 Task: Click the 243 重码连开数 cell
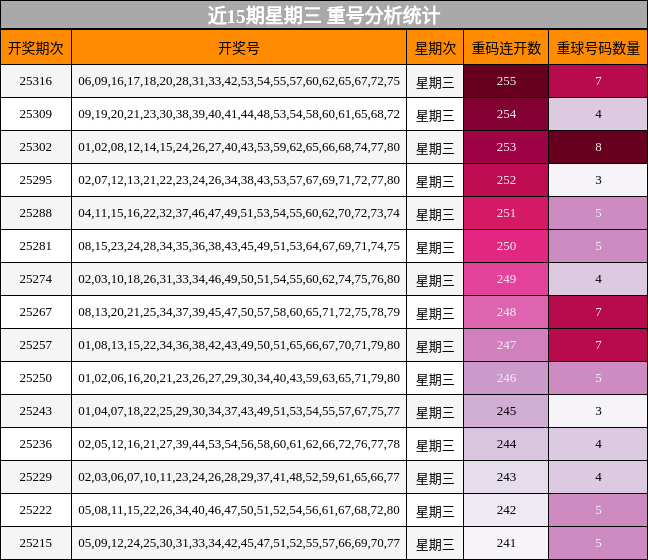click(506, 477)
